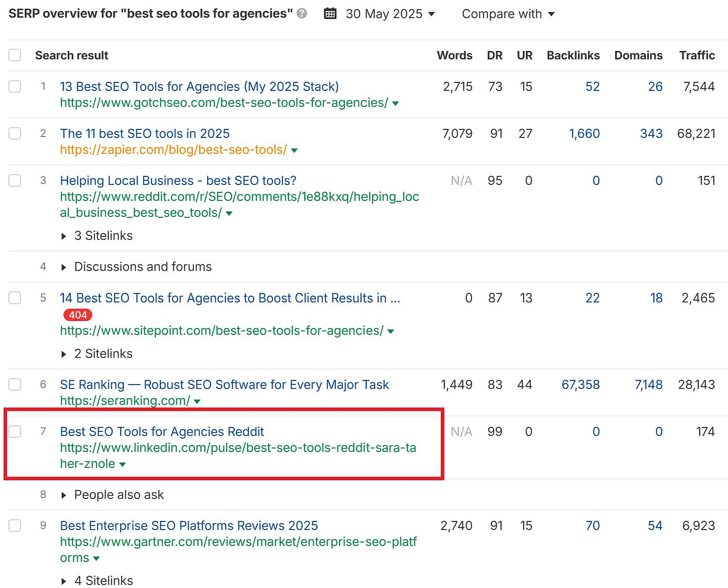Open the 'Best SEO Tools for Agencies Reddit' link
Viewport: 728px width, 588px height.
click(162, 431)
